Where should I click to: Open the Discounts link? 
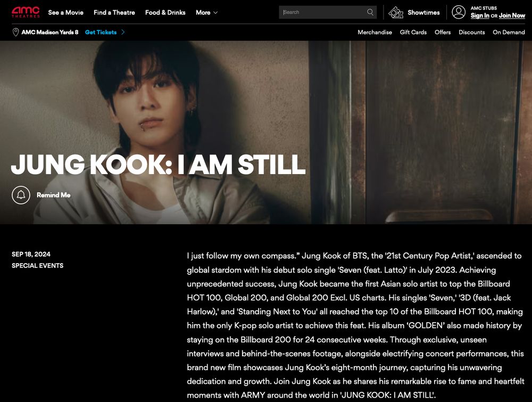pos(471,32)
